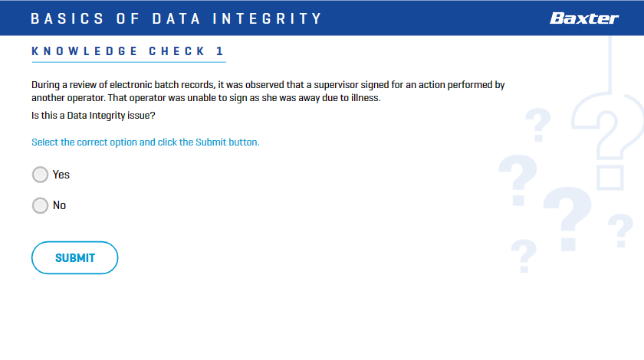Click the scenario paragraph about electronic batch records

(x=268, y=91)
